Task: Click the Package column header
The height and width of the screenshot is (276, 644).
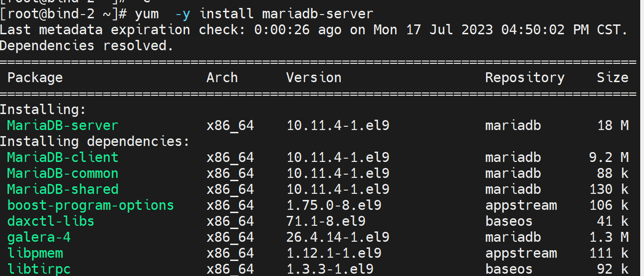Action: pyautogui.click(x=35, y=77)
